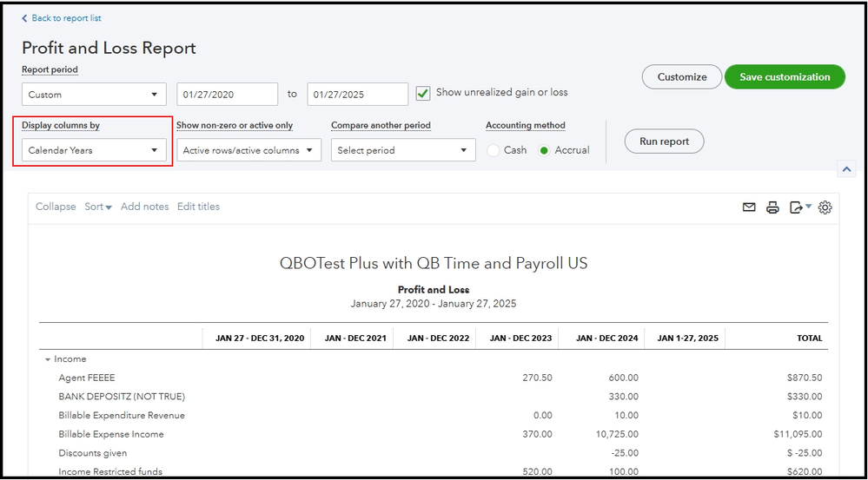The height and width of the screenshot is (480, 868).
Task: Click JAN - DEC 2024 column header
Action: tap(606, 339)
